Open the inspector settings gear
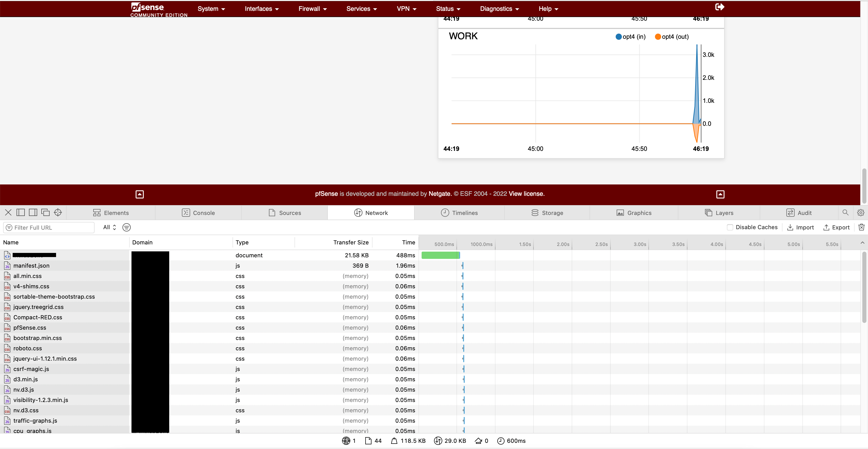This screenshot has height=449, width=868. tap(861, 212)
